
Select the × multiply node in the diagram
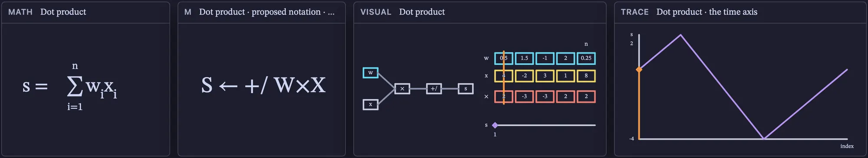402,89
